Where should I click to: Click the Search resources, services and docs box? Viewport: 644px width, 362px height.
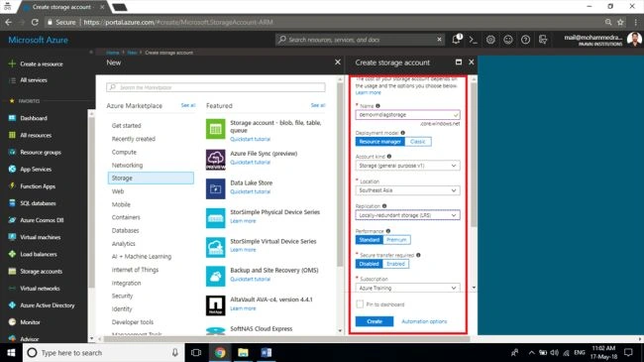tap(360, 40)
